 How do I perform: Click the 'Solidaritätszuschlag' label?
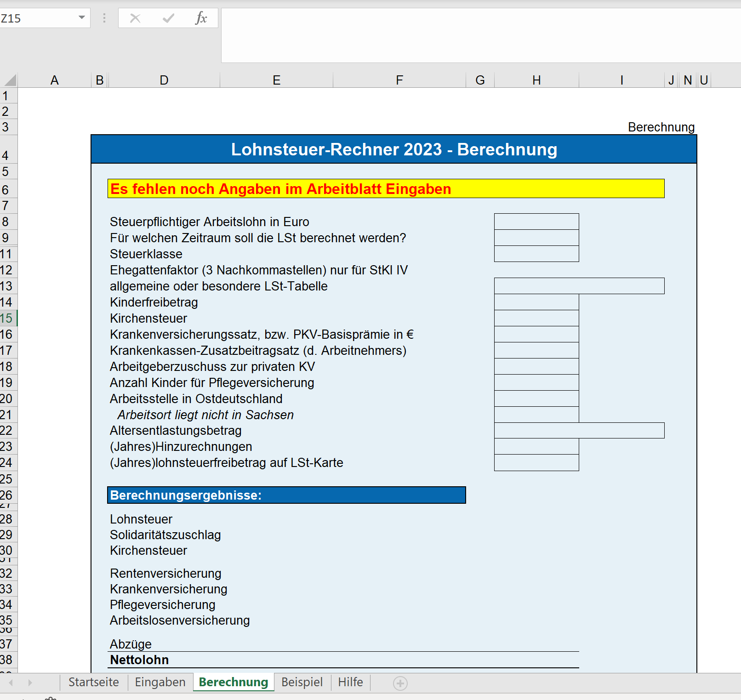pos(165,535)
